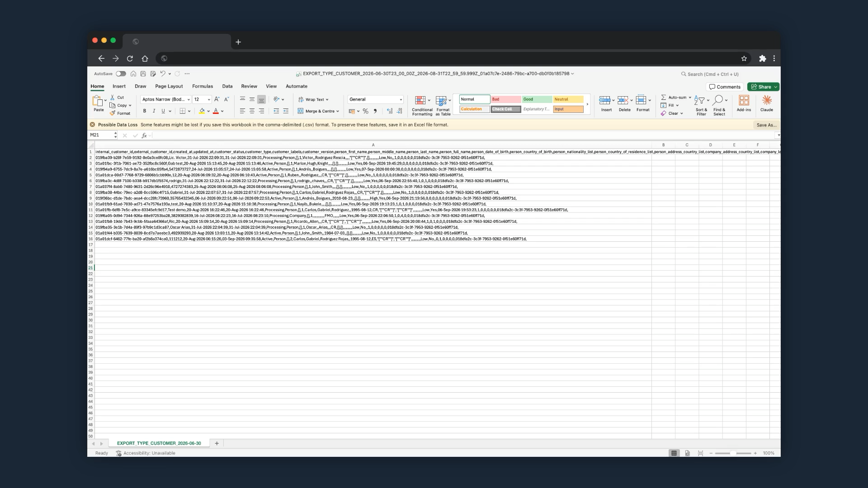
Task: Click Decrease Font Size icon
Action: 226,99
